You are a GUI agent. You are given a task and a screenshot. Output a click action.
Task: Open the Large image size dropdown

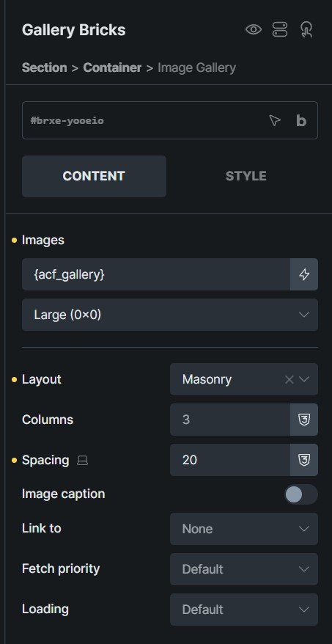pyautogui.click(x=170, y=315)
